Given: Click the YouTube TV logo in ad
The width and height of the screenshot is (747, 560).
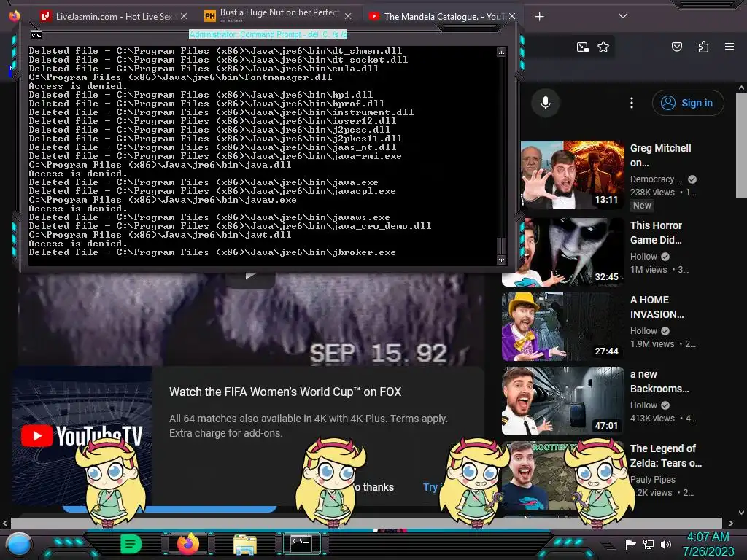Looking at the screenshot, I should pos(82,436).
